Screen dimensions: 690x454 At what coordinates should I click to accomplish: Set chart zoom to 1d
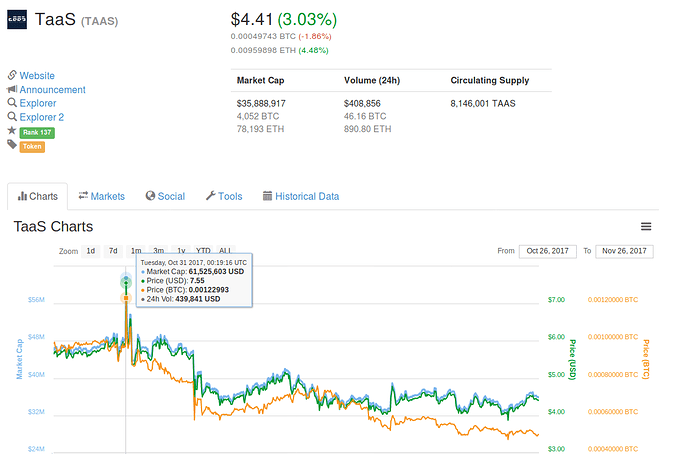[x=91, y=251]
